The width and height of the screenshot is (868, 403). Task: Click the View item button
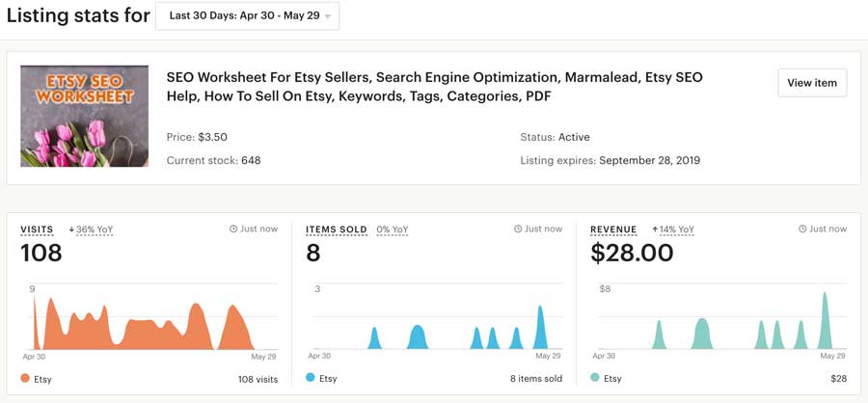click(811, 83)
